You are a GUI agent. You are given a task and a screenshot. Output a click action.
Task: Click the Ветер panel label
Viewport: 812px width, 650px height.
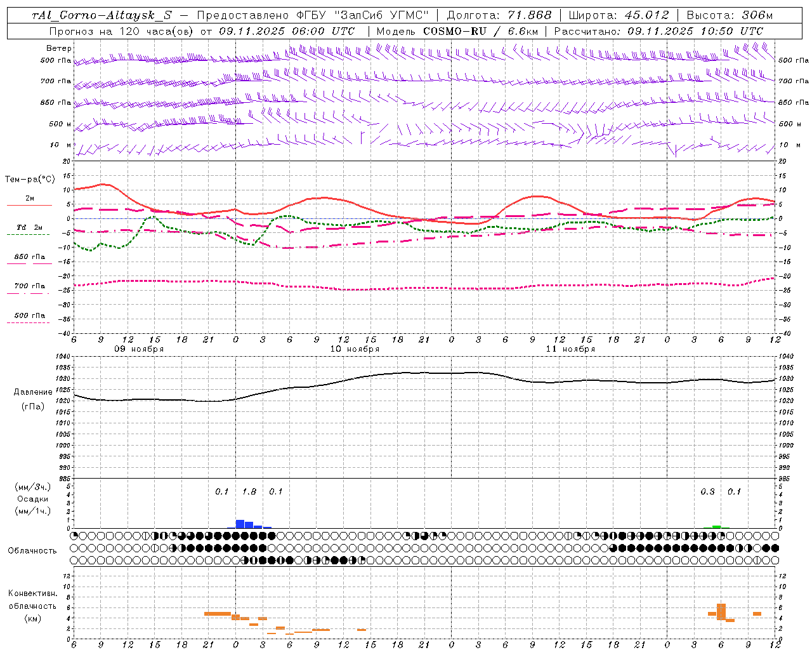click(x=59, y=48)
